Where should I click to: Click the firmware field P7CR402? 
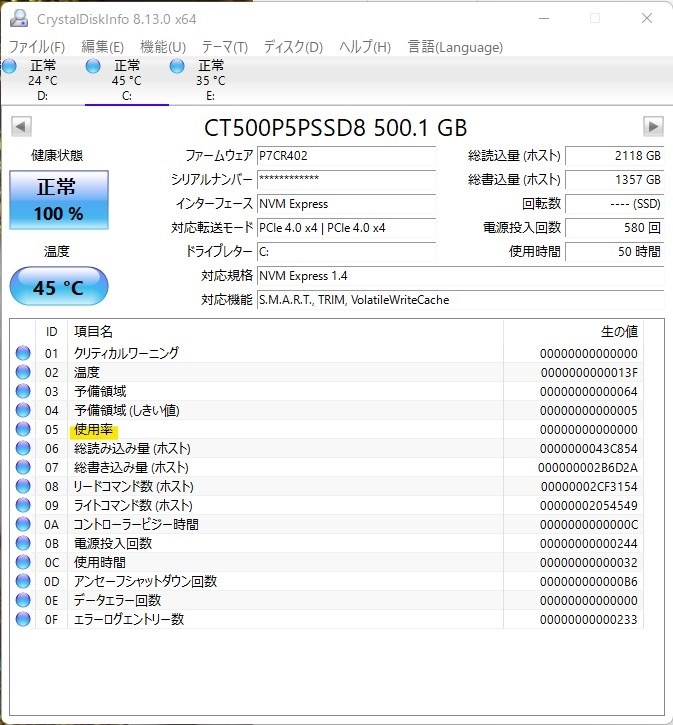(x=346, y=156)
